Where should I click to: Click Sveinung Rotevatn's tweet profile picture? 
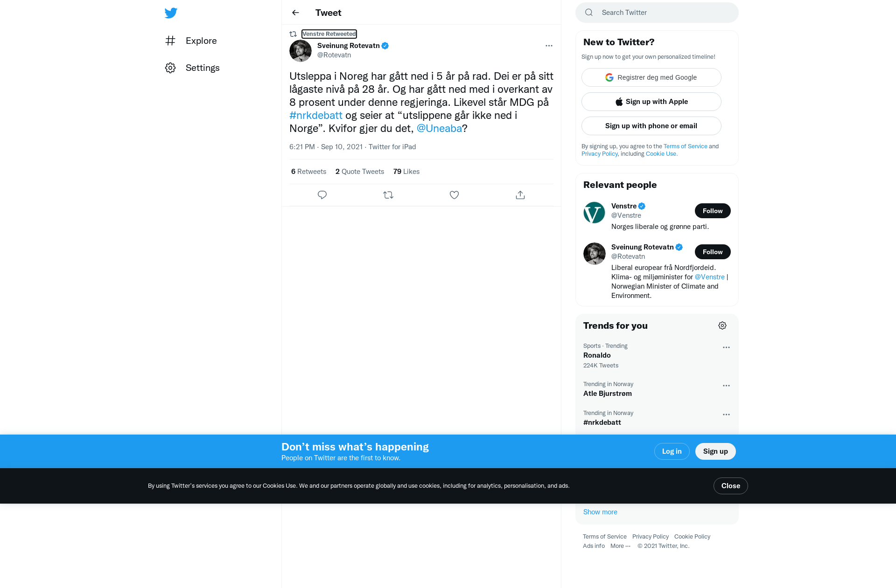coord(301,51)
